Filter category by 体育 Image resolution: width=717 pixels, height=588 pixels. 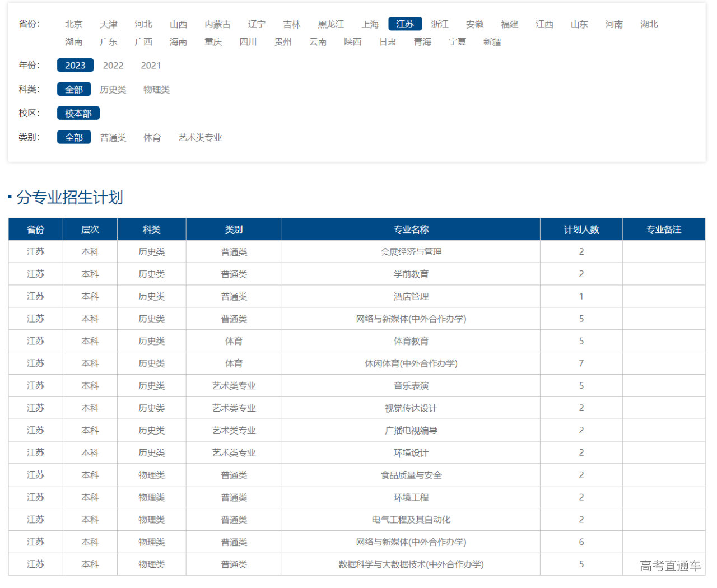152,138
